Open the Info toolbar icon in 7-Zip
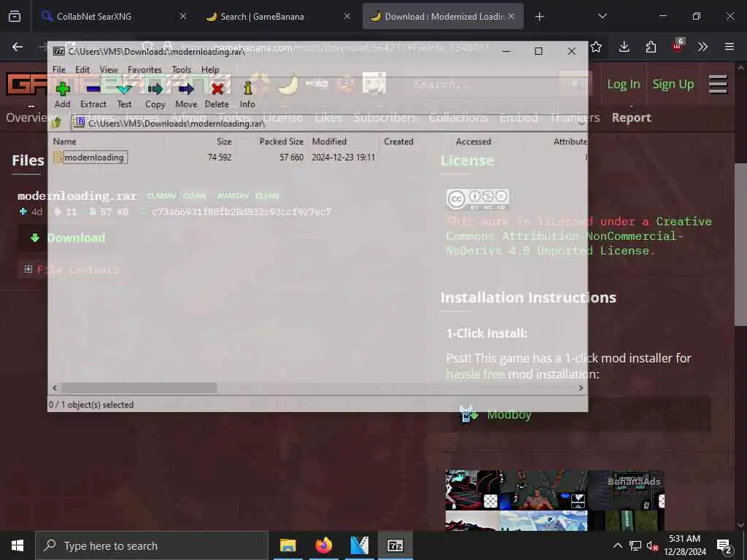 (247, 94)
